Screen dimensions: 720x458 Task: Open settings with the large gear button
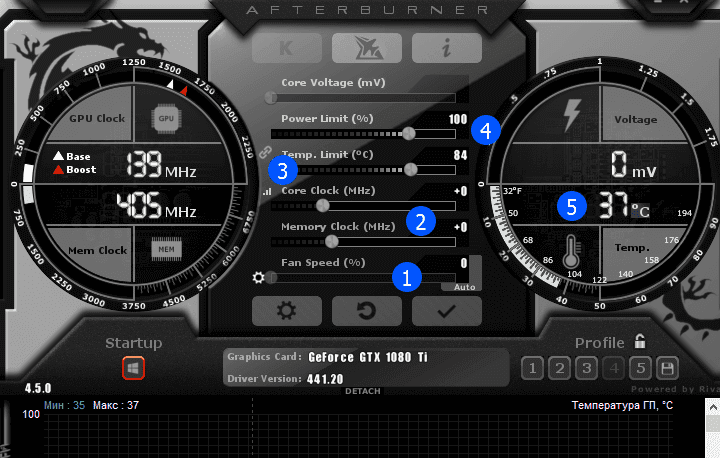287,311
